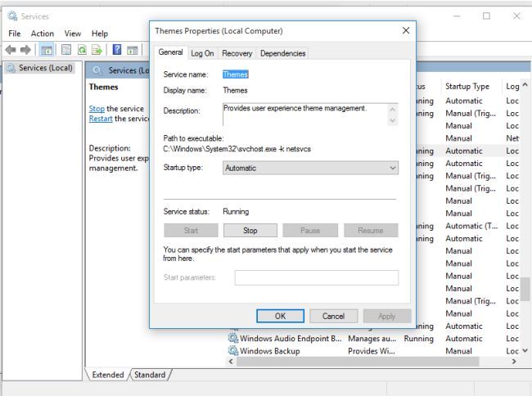Click the Forward arrow toolbar icon
This screenshot has height=396, width=532.
(x=25, y=50)
